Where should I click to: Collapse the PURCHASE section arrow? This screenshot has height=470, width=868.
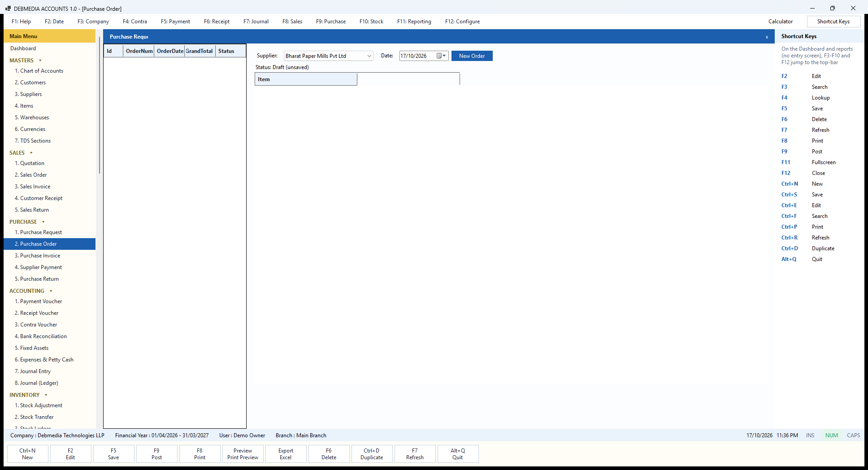(x=43, y=222)
